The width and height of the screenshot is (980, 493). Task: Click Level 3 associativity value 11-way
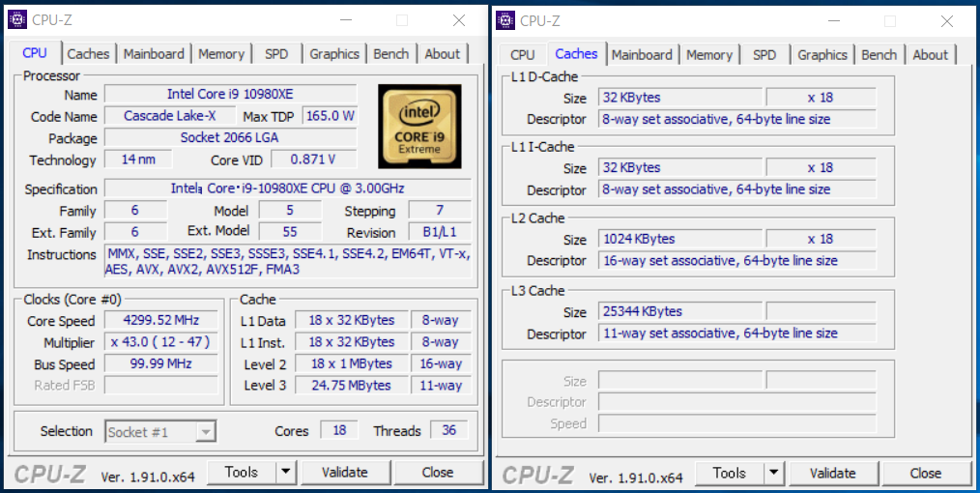tap(441, 385)
